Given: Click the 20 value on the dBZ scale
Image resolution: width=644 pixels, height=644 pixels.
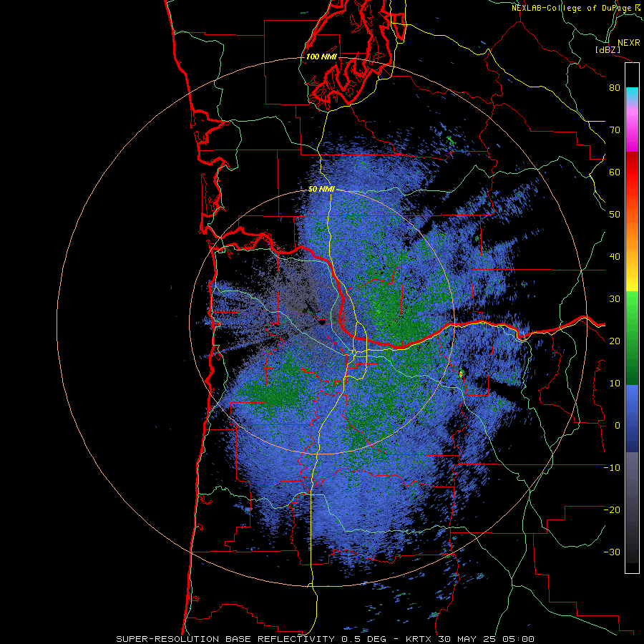Looking at the screenshot, I should pos(615,341).
